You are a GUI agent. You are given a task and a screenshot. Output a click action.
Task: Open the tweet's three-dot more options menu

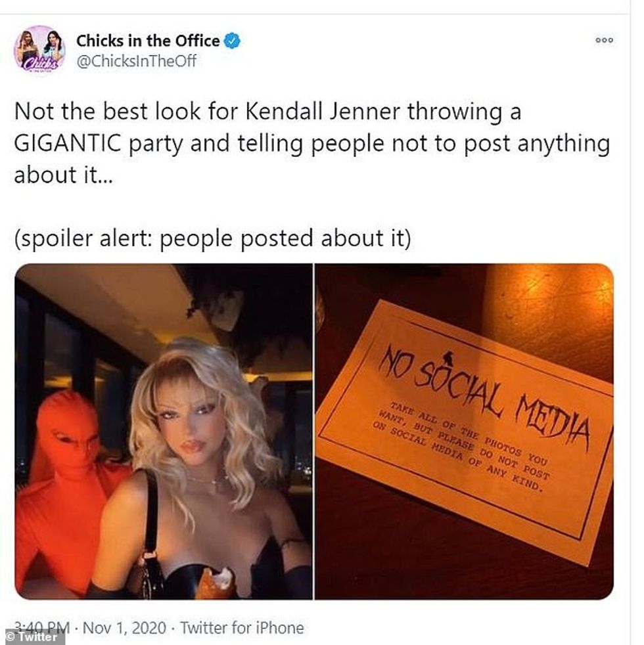point(604,40)
